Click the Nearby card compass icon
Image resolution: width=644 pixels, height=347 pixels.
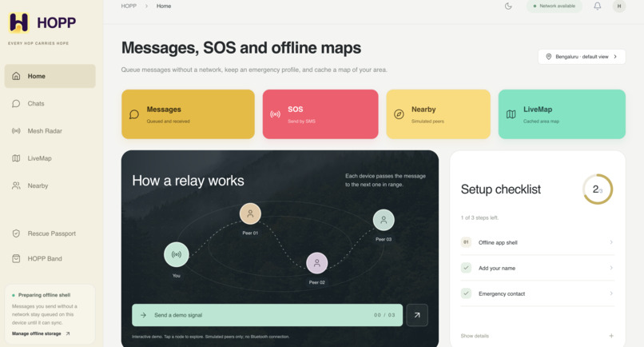(x=399, y=114)
